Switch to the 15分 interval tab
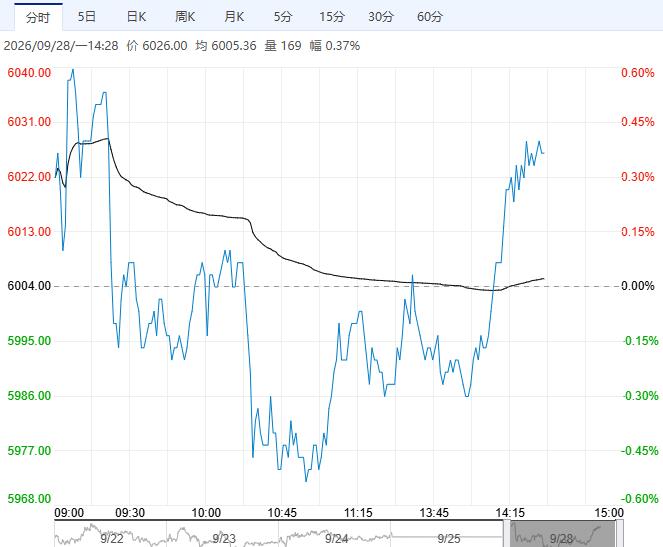The height and width of the screenshot is (547, 663). (332, 17)
